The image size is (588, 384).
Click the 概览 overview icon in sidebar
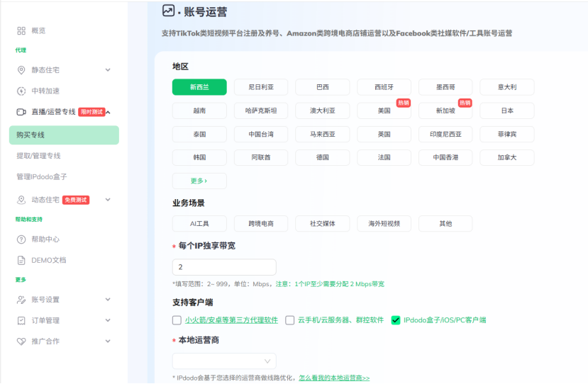click(21, 30)
